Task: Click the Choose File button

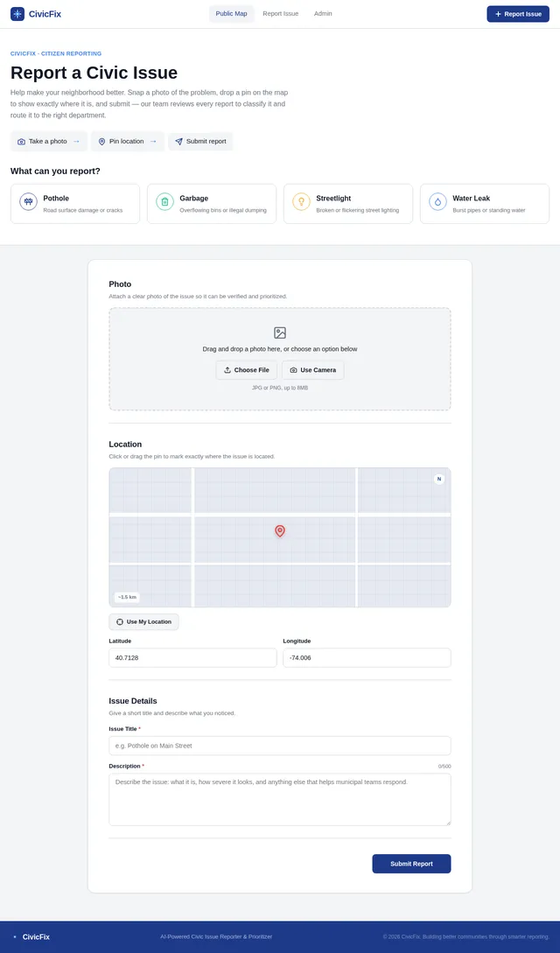Action: pos(247,370)
